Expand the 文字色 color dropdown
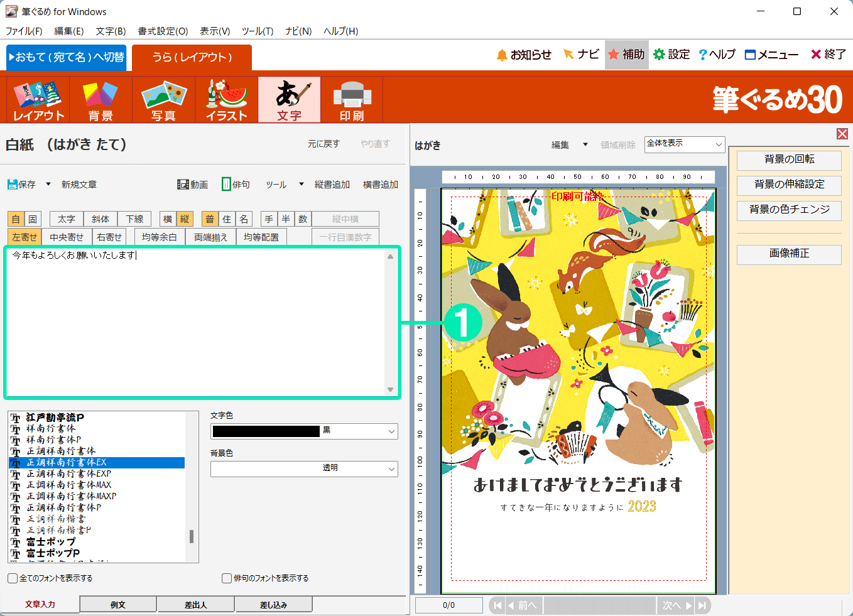 tap(391, 431)
